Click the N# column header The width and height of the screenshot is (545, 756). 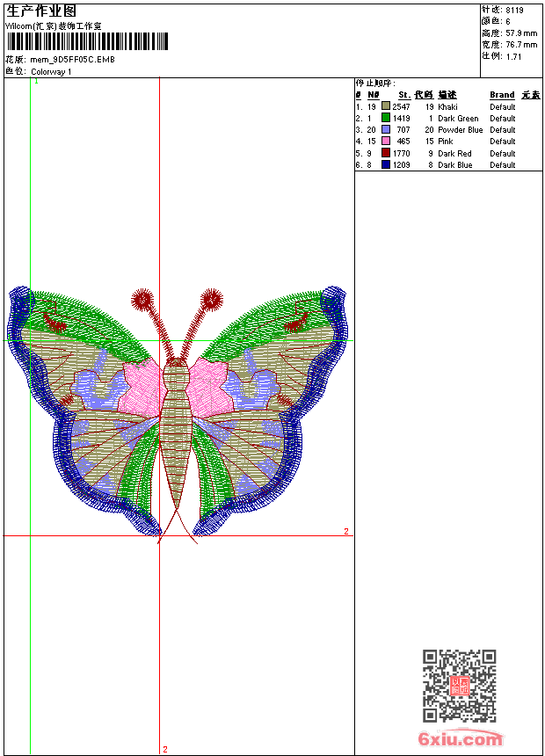pos(374,95)
